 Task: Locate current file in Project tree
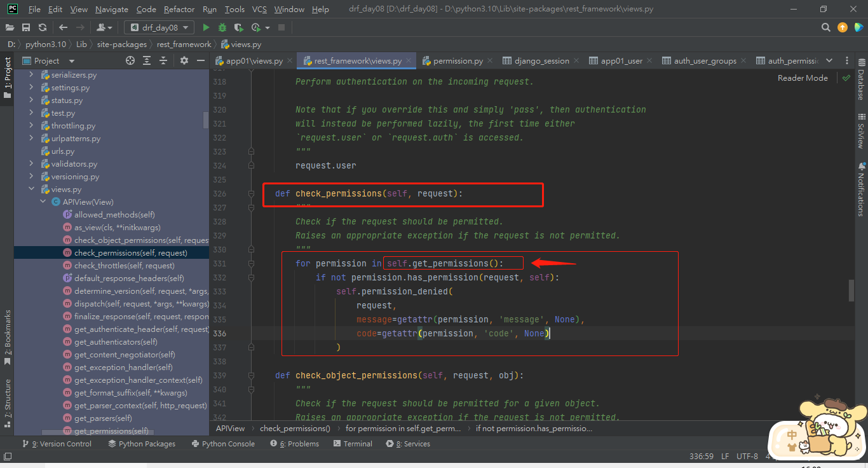pos(130,60)
